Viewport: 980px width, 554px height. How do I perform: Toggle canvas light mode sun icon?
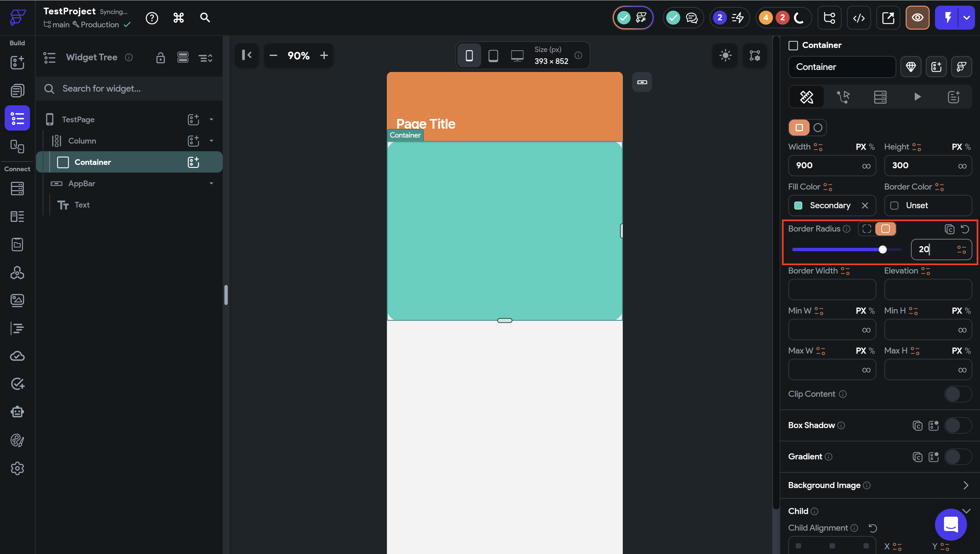(x=725, y=56)
